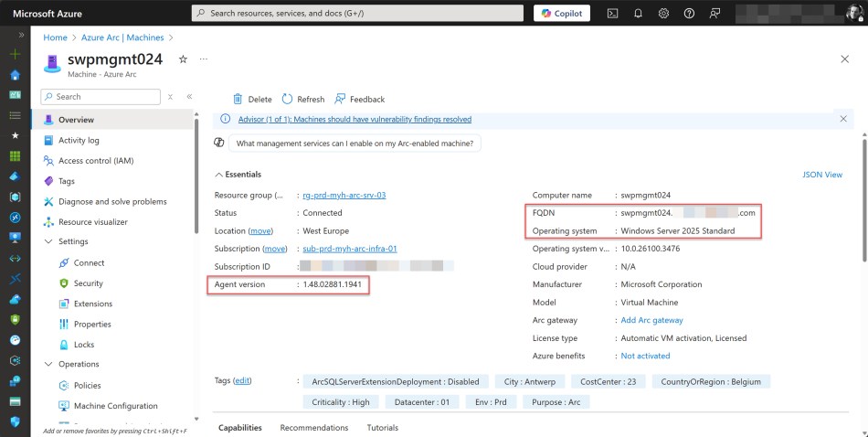Click Copilot management services suggestion
Screen dimensions: 868x437
click(x=355, y=144)
